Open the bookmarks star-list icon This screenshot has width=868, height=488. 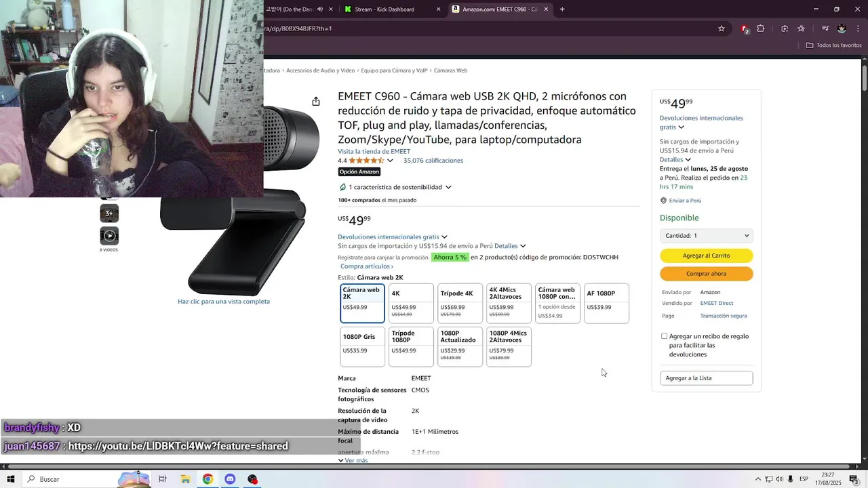[801, 28]
